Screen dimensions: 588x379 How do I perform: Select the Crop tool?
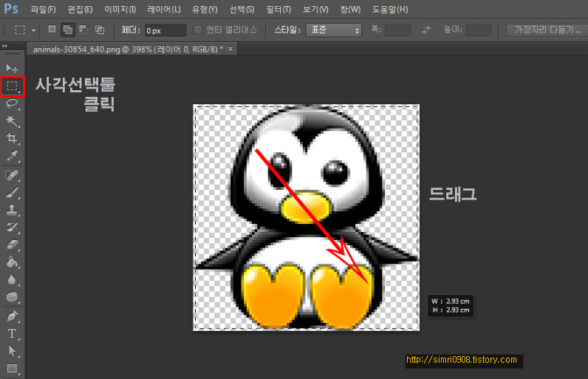pos(12,138)
